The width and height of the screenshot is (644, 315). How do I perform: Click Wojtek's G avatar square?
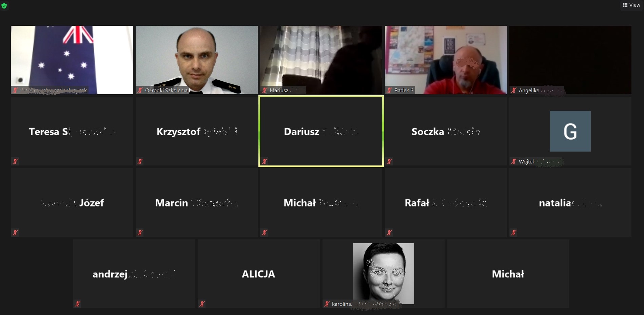(570, 131)
